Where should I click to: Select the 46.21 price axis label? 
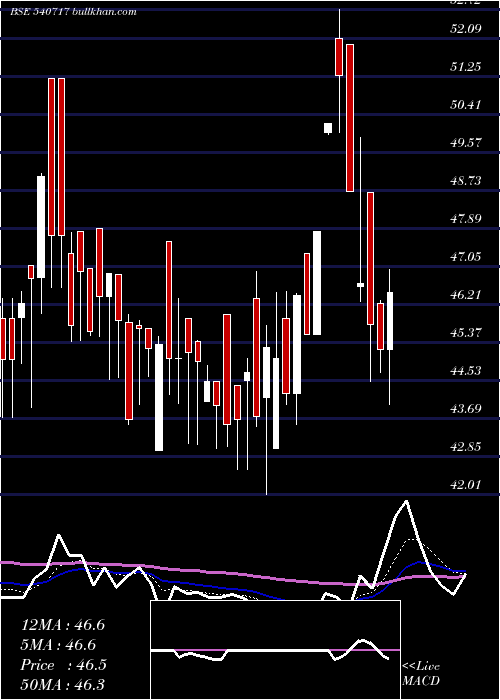click(466, 295)
